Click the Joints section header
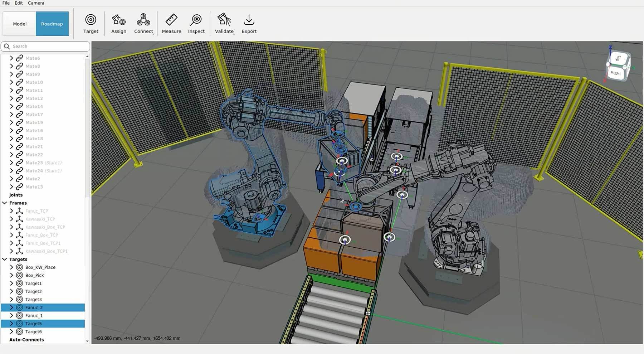The image size is (644, 354). (x=16, y=195)
